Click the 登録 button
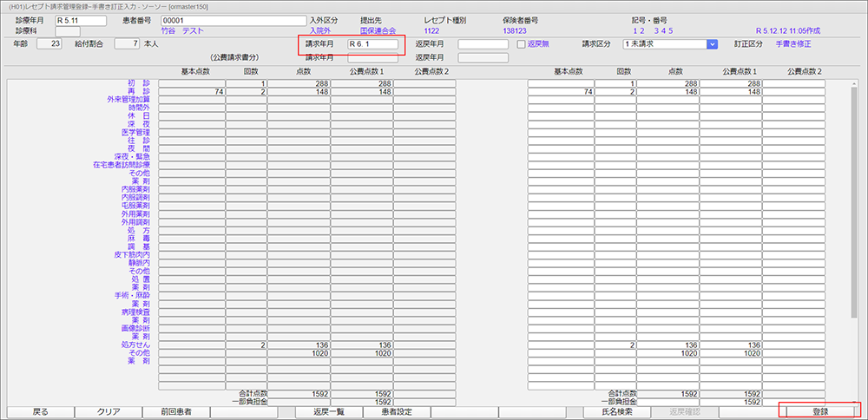Viewport: 868px width, 420px height. coord(820,412)
